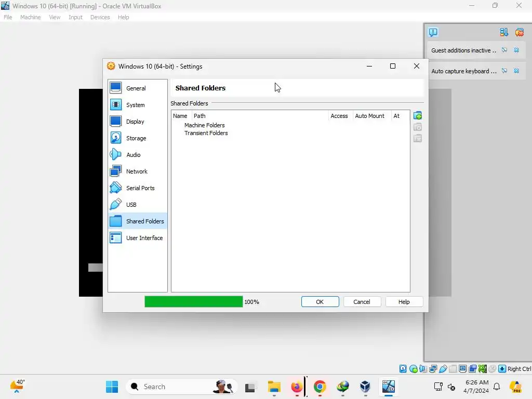The width and height of the screenshot is (532, 399).
Task: Toggle the notification center speech bubble icon
Action: click(x=433, y=32)
